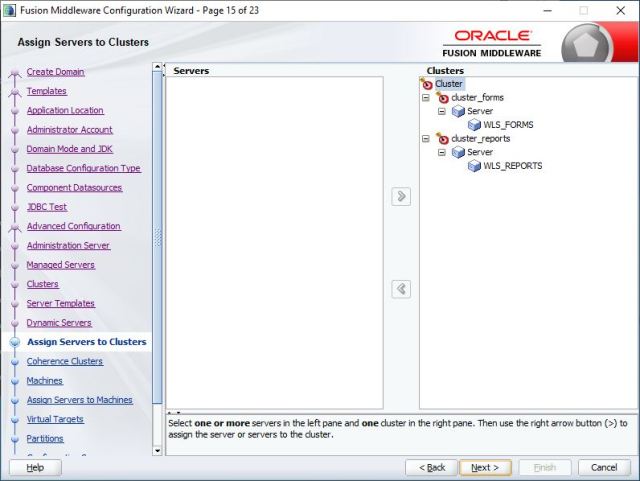Click the navigation pane scrollbar thumb
The width and height of the screenshot is (640, 481).
(x=158, y=238)
